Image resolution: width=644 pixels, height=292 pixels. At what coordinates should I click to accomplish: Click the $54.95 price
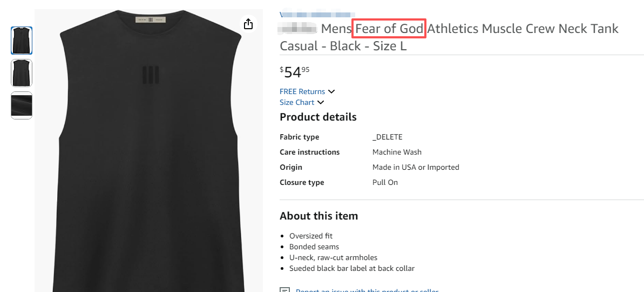295,71
